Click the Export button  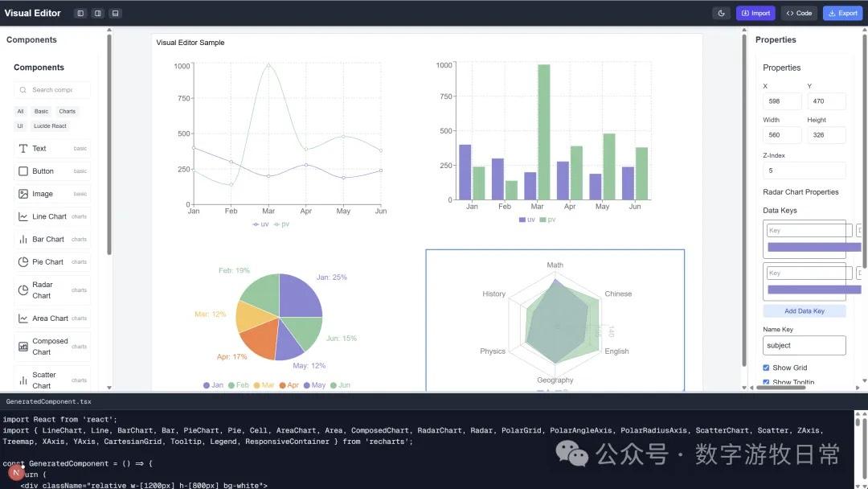(x=842, y=13)
